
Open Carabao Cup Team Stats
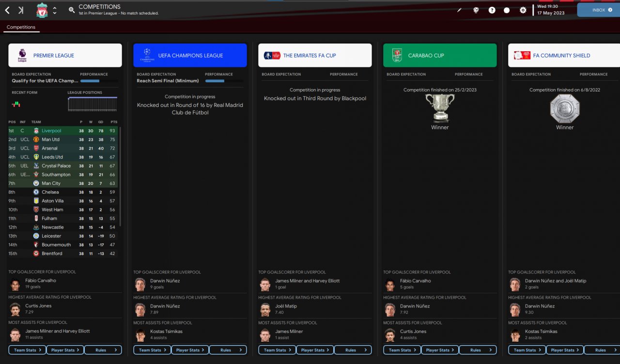[402, 350]
